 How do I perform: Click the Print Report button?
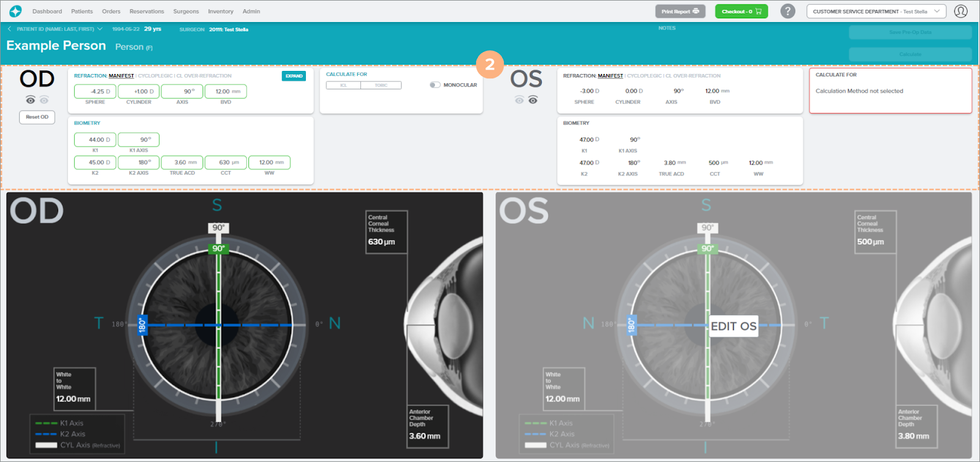680,11
